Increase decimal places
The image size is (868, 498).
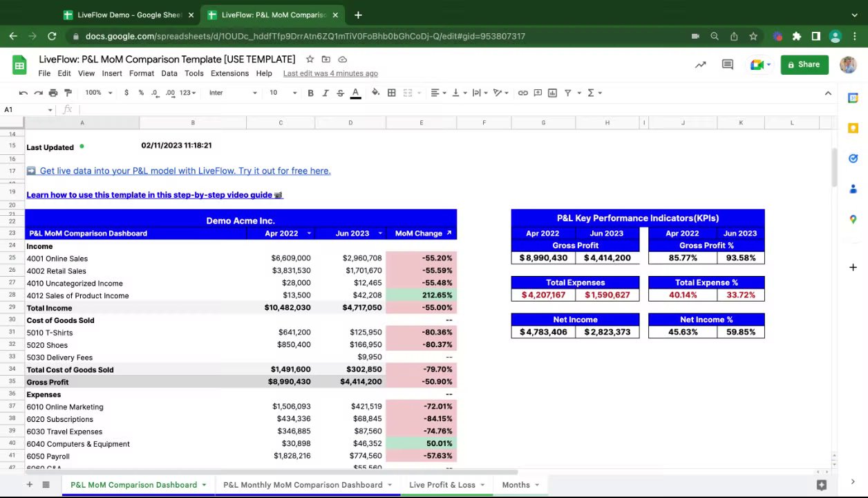point(170,93)
